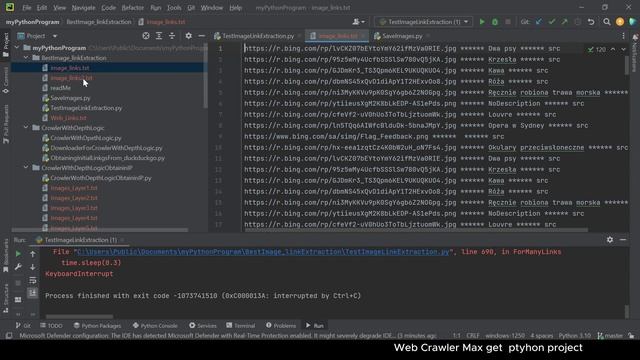Open the Tools menu

(x=174, y=8)
